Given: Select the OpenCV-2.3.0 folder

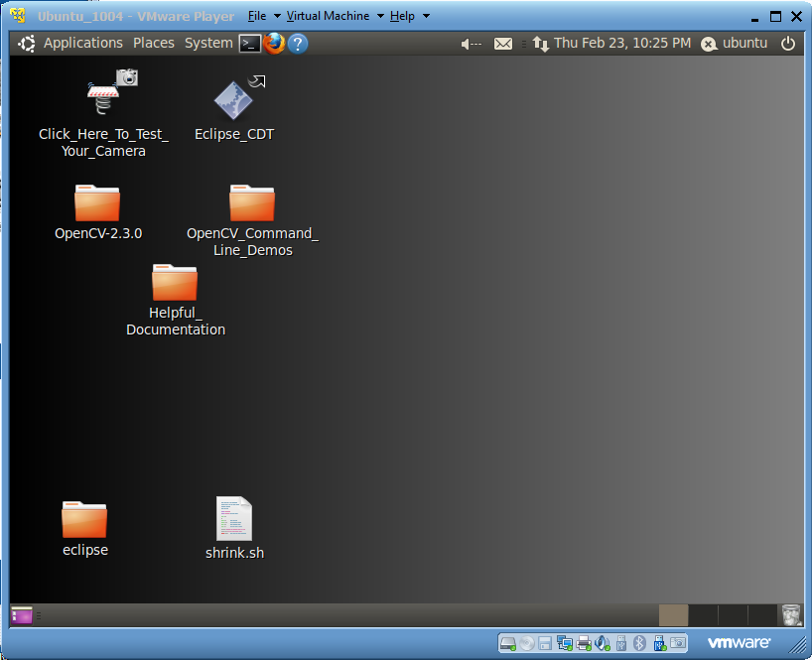Looking at the screenshot, I should pos(98,212).
